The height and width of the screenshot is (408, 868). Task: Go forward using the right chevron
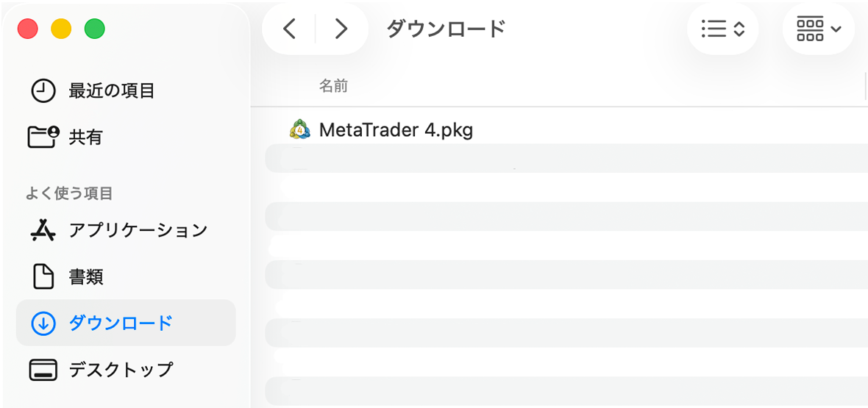[341, 29]
